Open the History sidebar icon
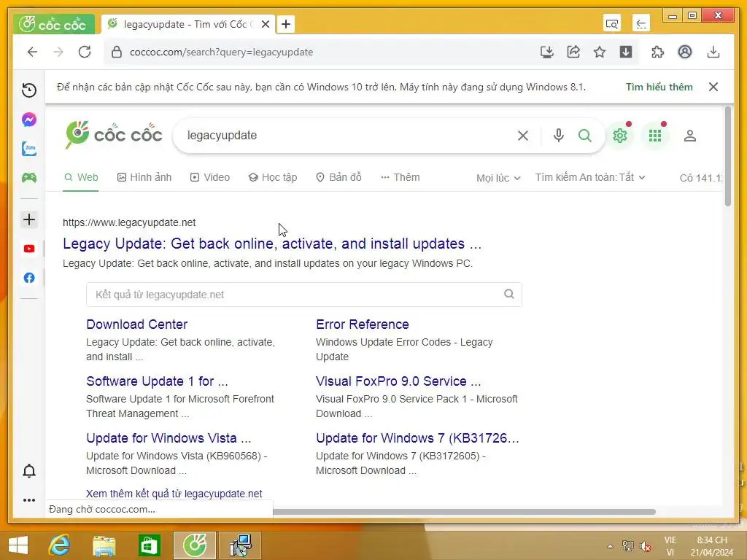This screenshot has height=560, width=747. [x=29, y=90]
